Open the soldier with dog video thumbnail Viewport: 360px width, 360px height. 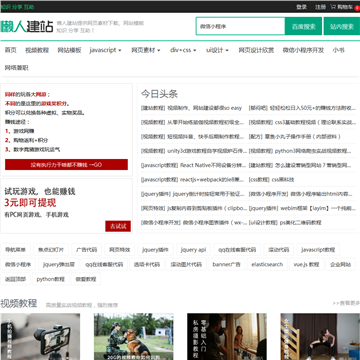(134, 336)
